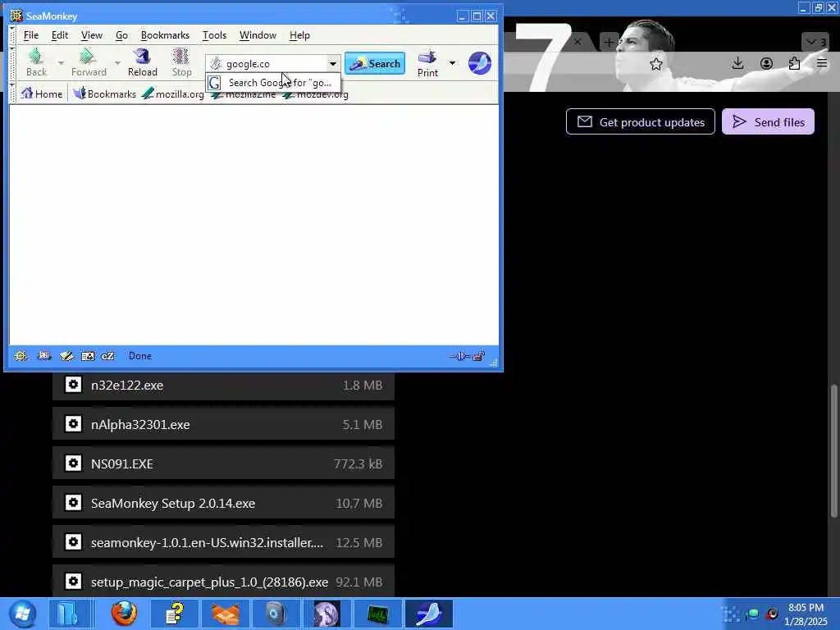The height and width of the screenshot is (630, 840).
Task: Expand the Back button history arrow
Action: [61, 62]
